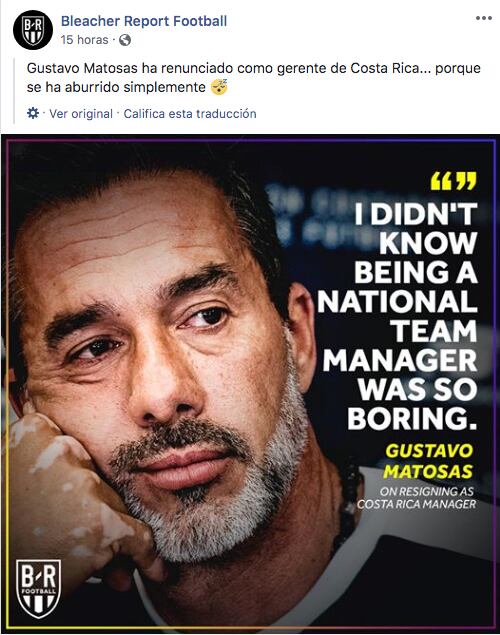Click the word 'BORING.' in the quote
Image resolution: width=500 pixels, height=635 pixels.
pyautogui.click(x=412, y=418)
